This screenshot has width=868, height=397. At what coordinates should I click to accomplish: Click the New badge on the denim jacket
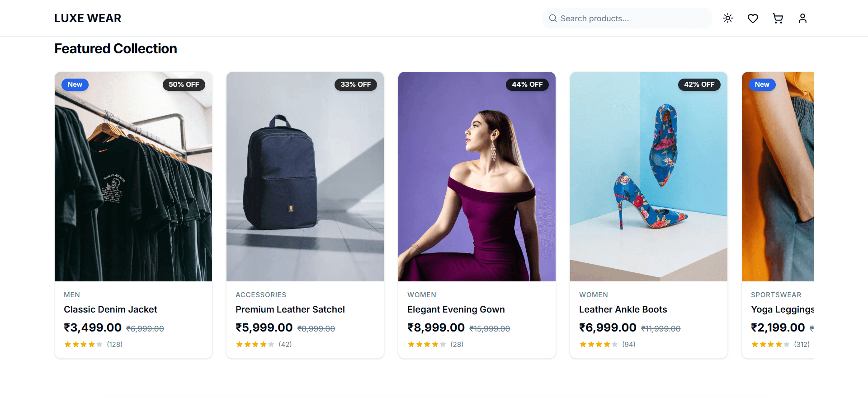point(75,84)
